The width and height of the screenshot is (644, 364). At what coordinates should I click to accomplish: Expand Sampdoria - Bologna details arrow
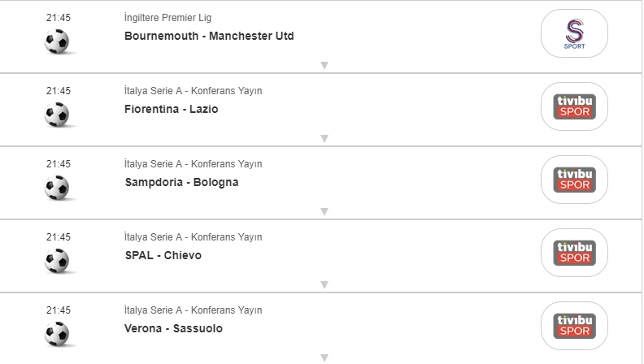[324, 212]
